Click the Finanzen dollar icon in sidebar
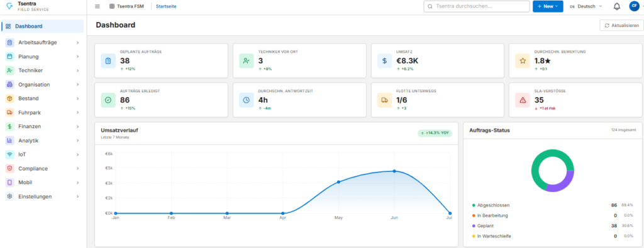The height and width of the screenshot is (248, 644). (10, 126)
